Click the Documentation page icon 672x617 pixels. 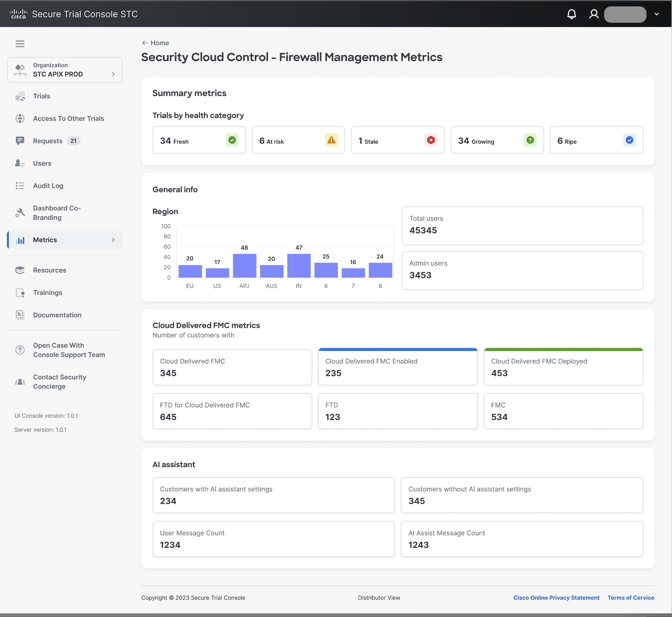20,315
